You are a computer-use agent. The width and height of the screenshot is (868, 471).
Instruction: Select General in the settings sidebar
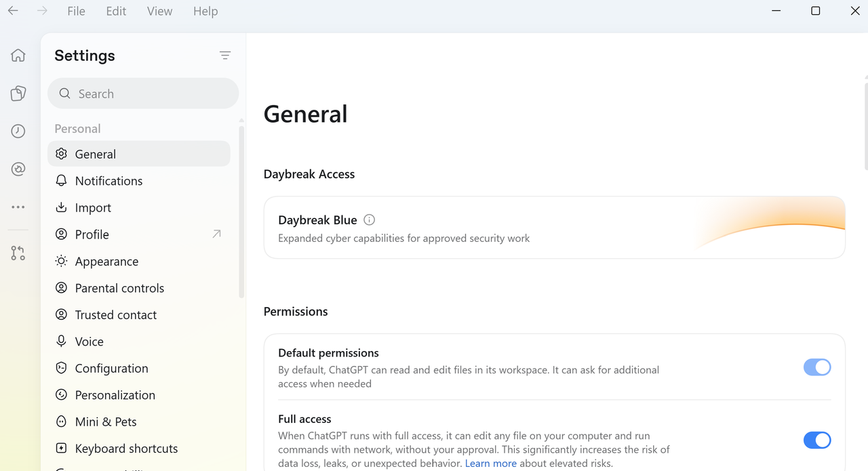pos(139,154)
